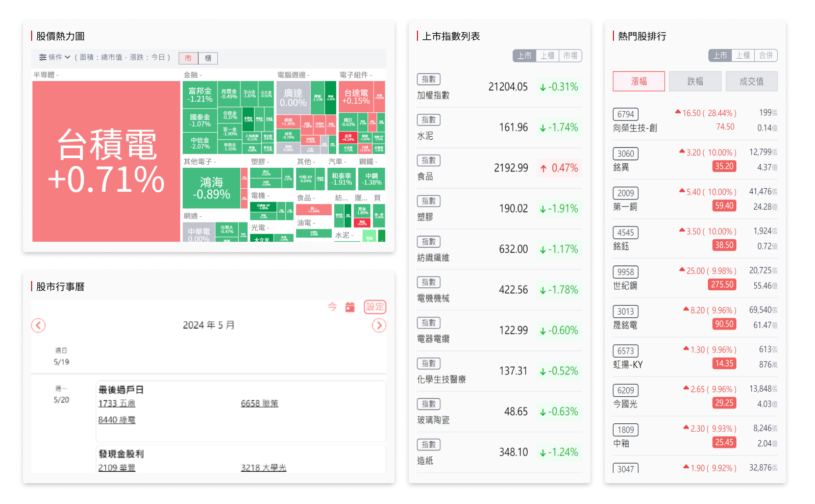Open the 3218 大學光 stock link
The height and width of the screenshot is (504, 815).
[x=264, y=468]
